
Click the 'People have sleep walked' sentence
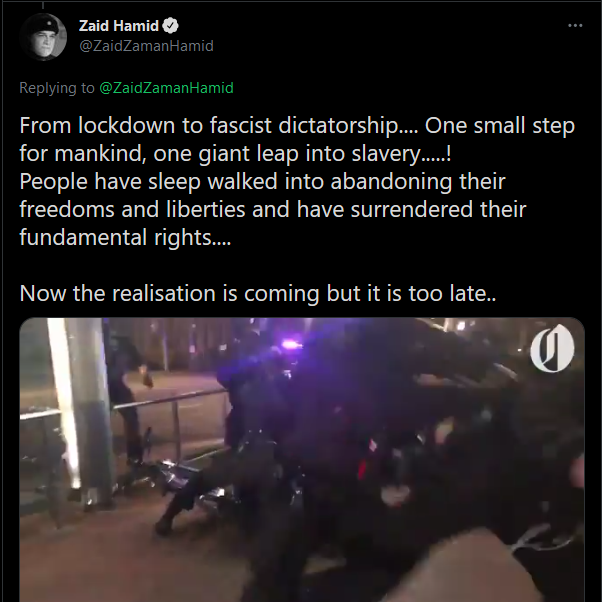tap(262, 182)
